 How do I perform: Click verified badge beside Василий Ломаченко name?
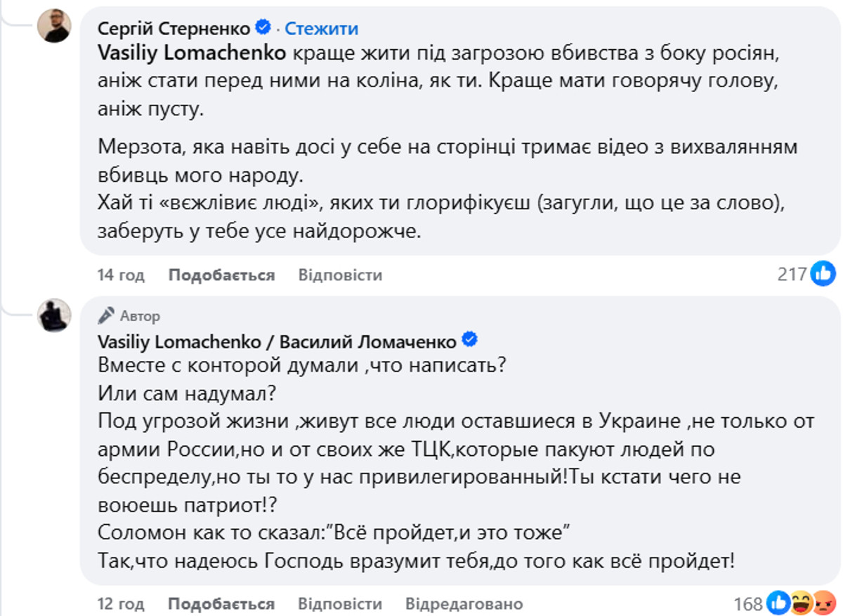click(469, 341)
